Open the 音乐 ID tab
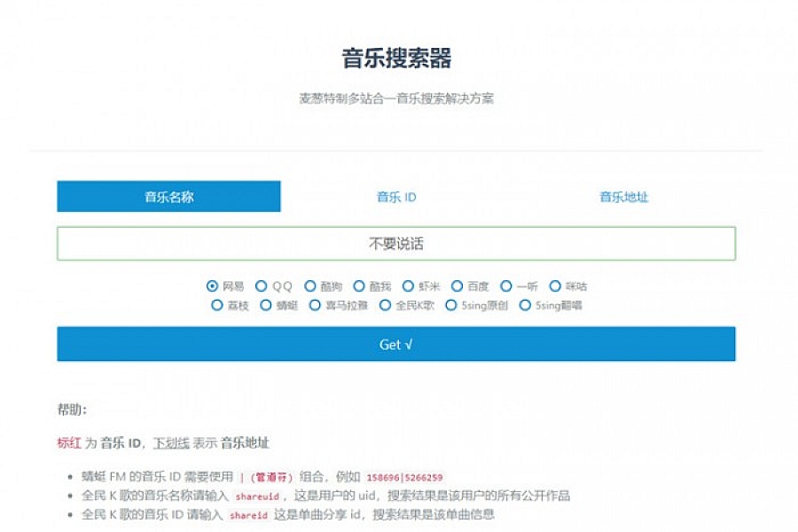 pos(396,197)
